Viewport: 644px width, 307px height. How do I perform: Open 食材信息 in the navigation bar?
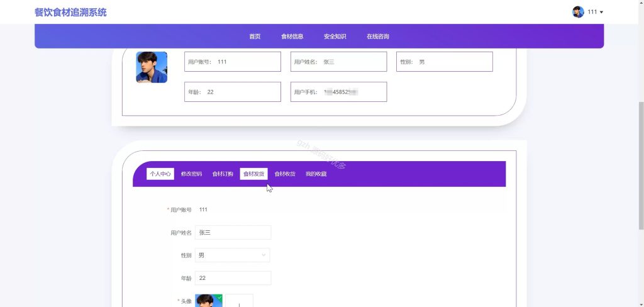292,36
